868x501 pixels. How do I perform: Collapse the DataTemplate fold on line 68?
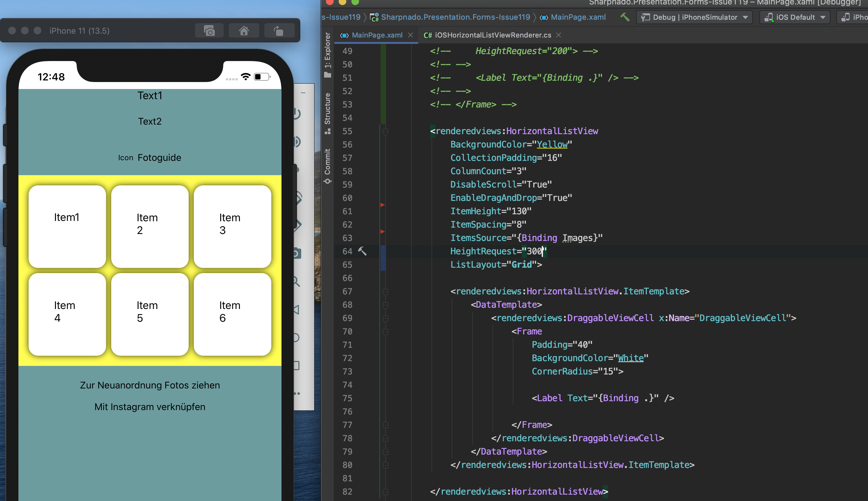[x=385, y=305]
